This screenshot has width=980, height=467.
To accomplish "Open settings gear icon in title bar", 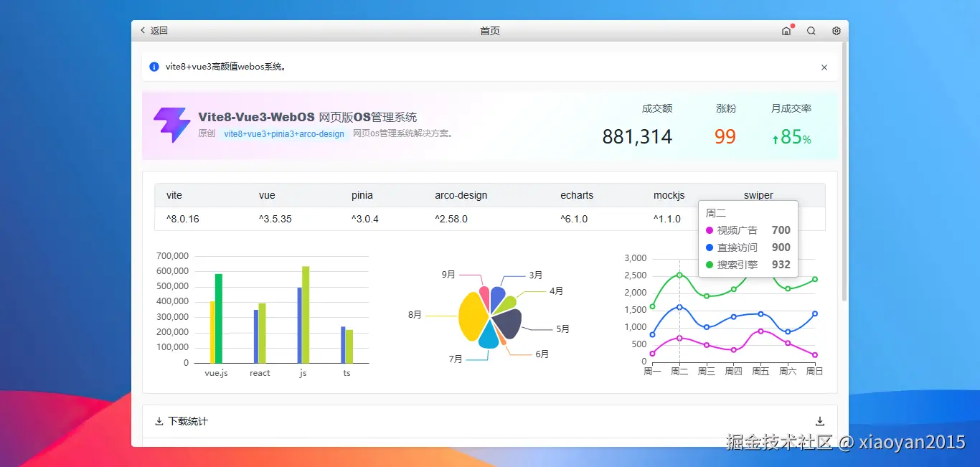I will click(x=837, y=31).
